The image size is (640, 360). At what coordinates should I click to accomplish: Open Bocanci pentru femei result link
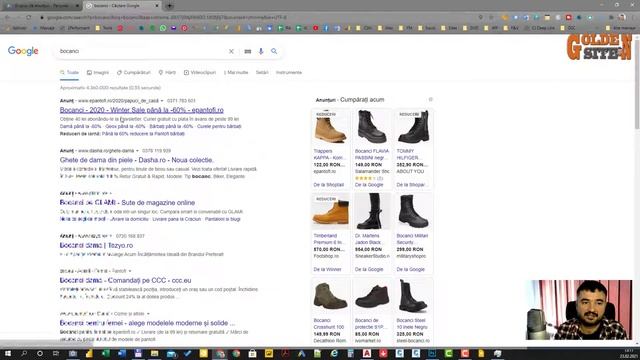[x=147, y=323]
